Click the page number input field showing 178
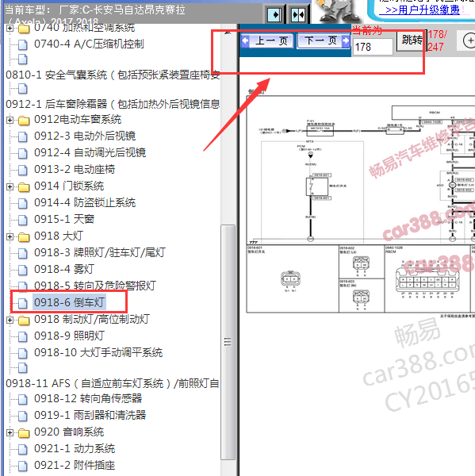Image resolution: width=475 pixels, height=476 pixels. 373,47
